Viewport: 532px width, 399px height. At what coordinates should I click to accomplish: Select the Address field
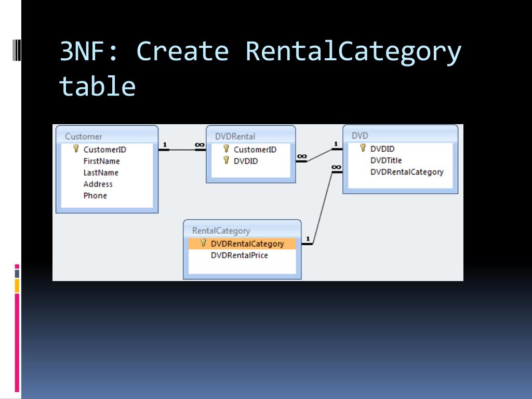(98, 184)
